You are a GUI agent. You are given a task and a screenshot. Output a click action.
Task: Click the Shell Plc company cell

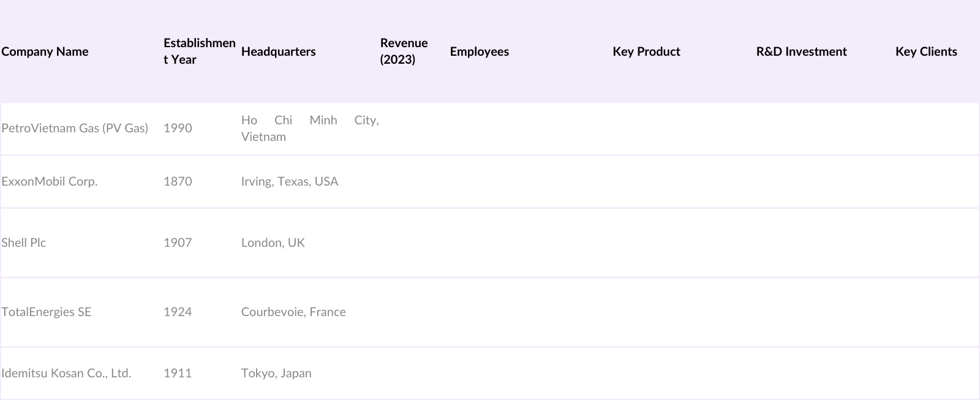(x=24, y=243)
